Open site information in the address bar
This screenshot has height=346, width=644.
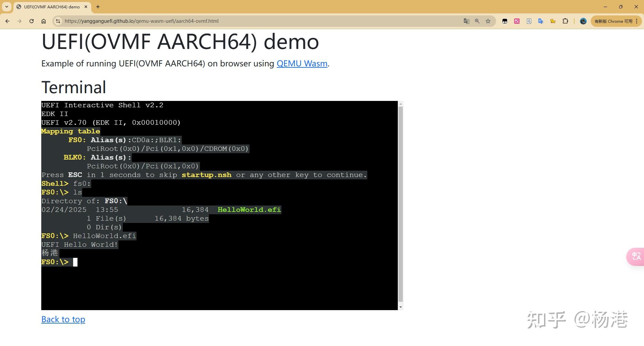pyautogui.click(x=58, y=21)
